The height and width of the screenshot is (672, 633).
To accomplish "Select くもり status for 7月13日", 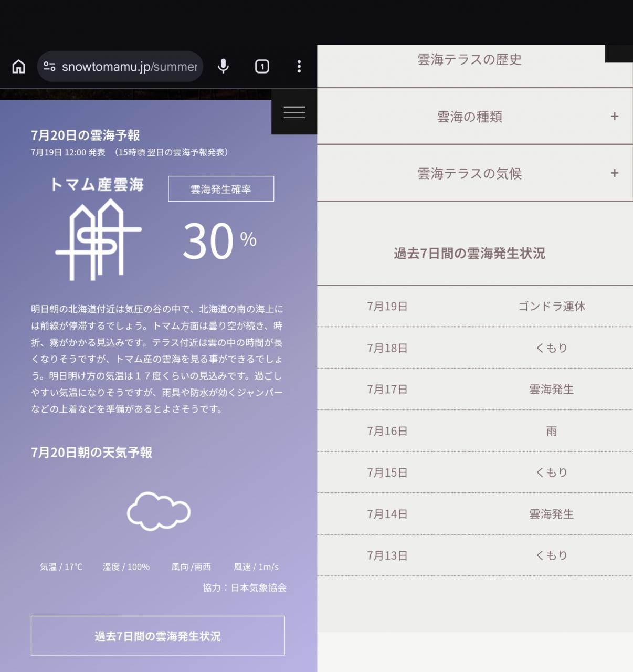I will click(x=552, y=555).
